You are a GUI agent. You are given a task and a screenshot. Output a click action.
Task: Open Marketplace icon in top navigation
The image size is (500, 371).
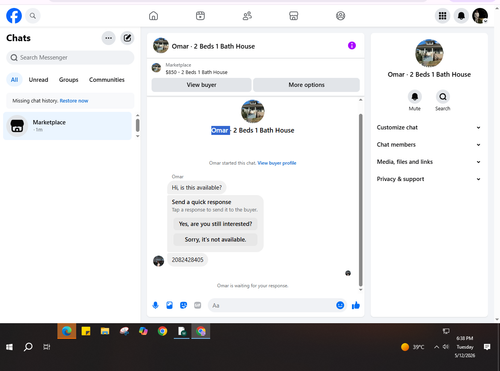pyautogui.click(x=294, y=16)
